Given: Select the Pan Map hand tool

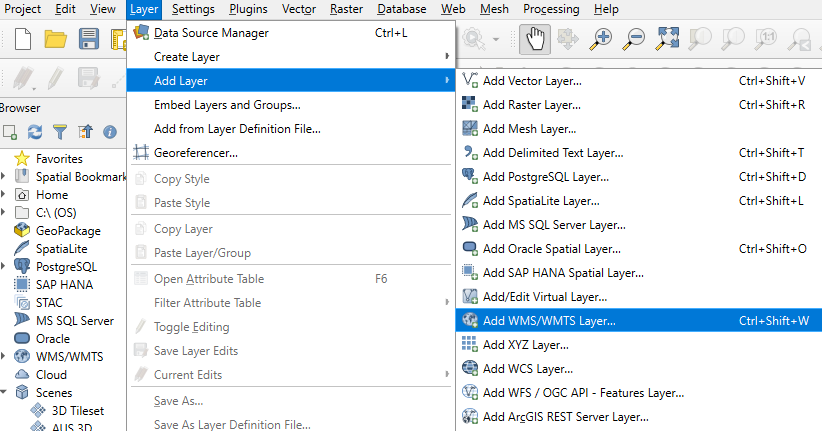Looking at the screenshot, I should [x=535, y=39].
